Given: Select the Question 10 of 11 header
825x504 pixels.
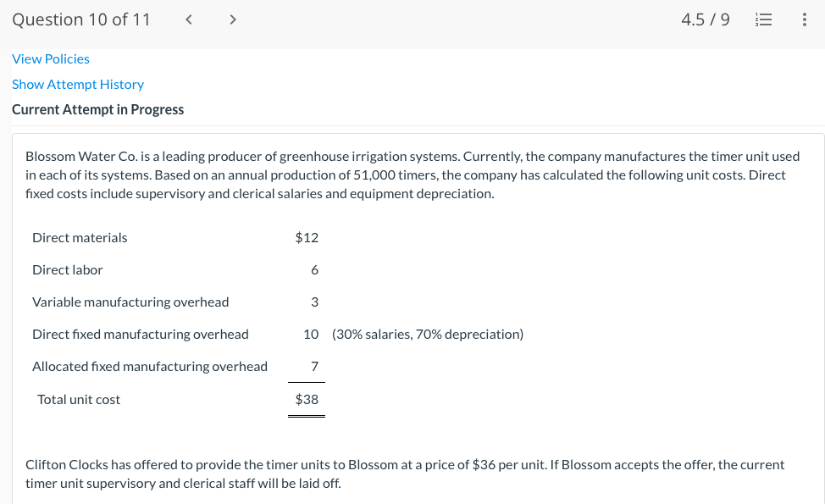Looking at the screenshot, I should 80,19.
